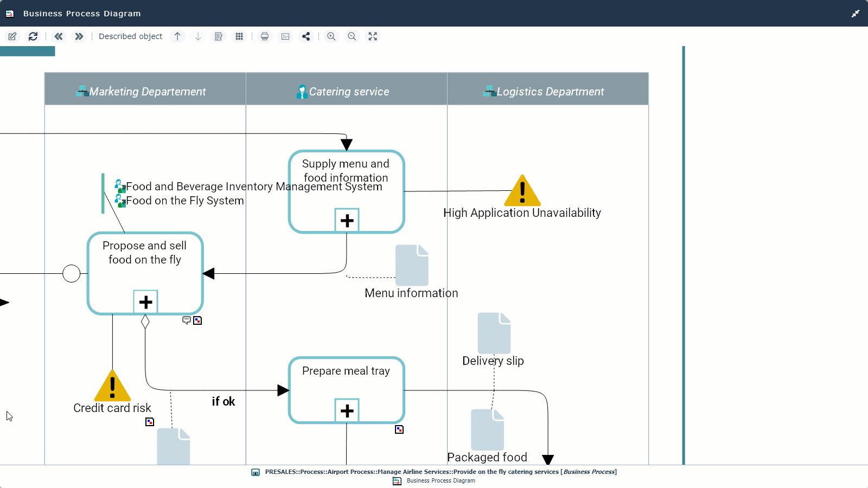
Task: Open the PRESALES process path link in the footer
Action: click(441, 472)
